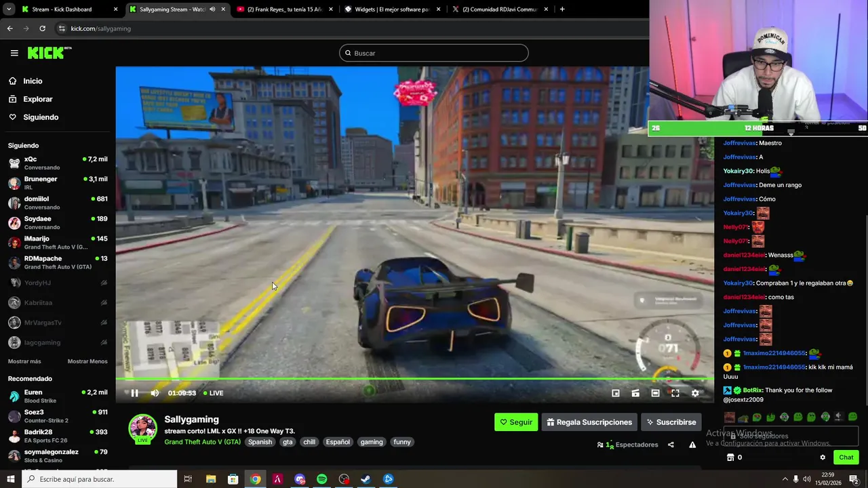Send message with Chat button
The image size is (868, 488).
[846, 457]
